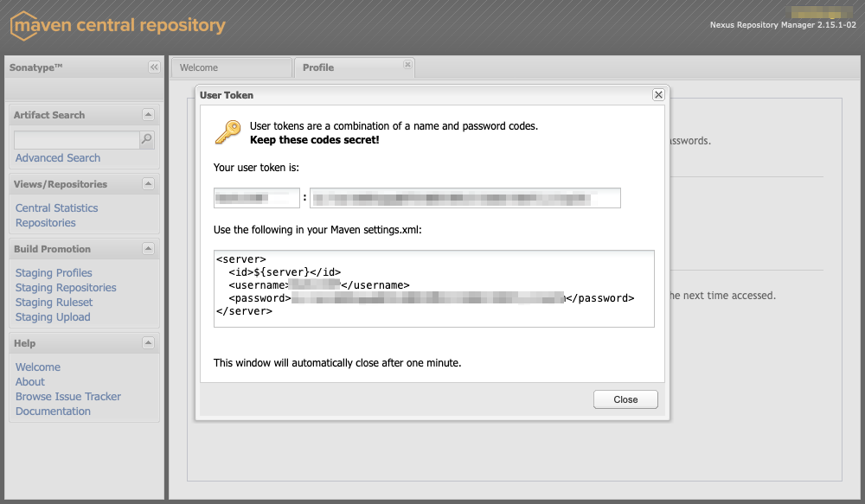Click the artifact search magnifier icon

pos(147,139)
